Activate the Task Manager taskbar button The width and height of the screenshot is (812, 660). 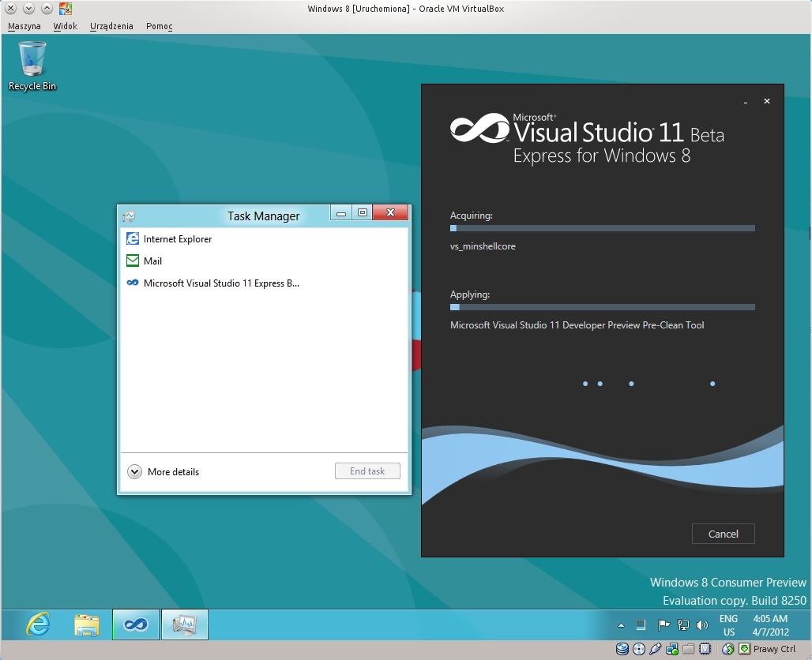185,624
